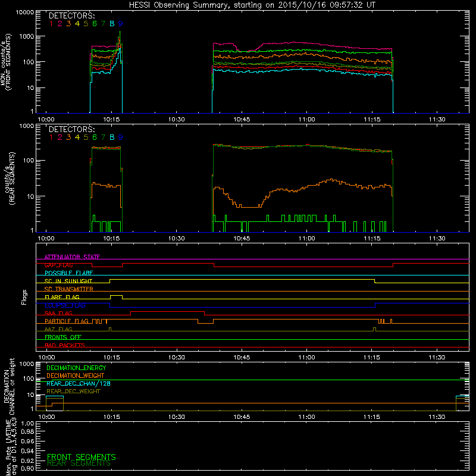Screen dimensions: 476x476
Task: Select the BAD_PACKETS flag label
Action: point(65,345)
